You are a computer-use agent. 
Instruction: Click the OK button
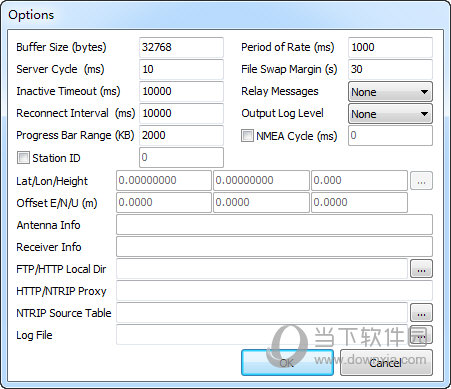coord(287,362)
